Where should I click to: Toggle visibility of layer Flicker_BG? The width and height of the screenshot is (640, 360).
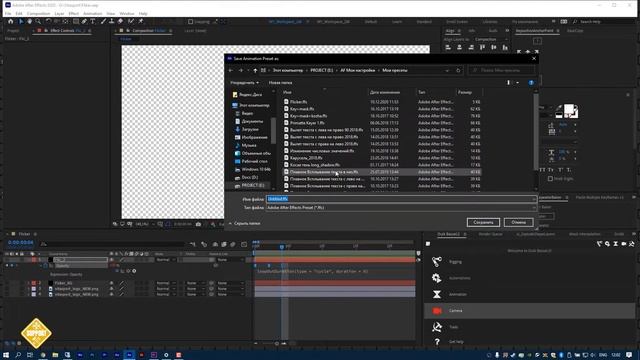(7, 283)
